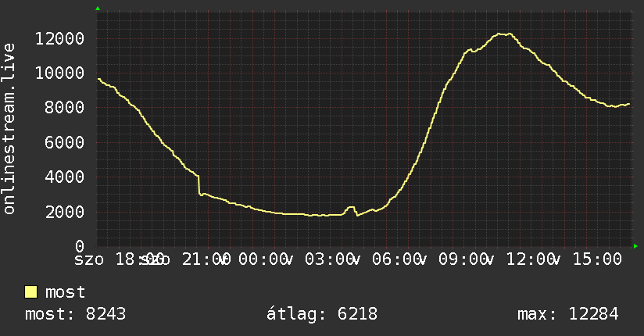The height and width of the screenshot is (336, 644).
Task: Click the y-axis label 8000
Action: [65, 108]
